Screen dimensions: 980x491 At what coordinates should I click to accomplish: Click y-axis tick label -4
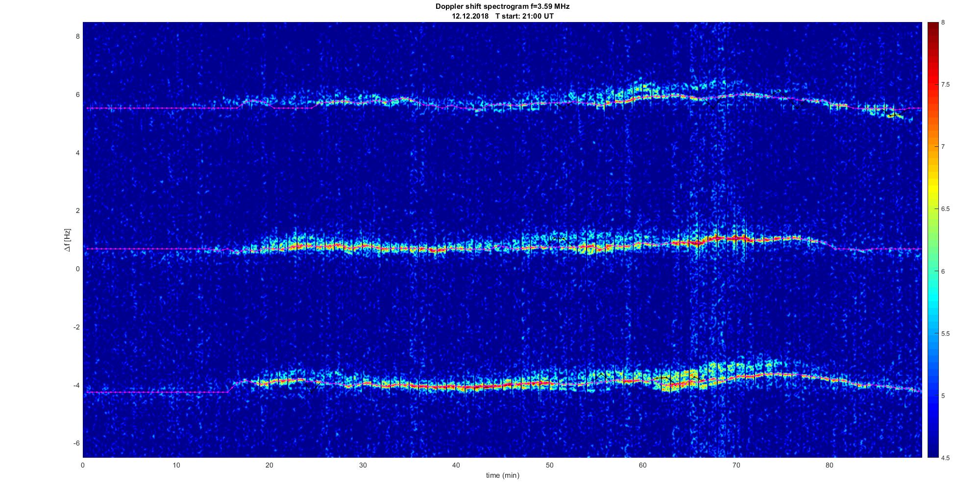76,385
